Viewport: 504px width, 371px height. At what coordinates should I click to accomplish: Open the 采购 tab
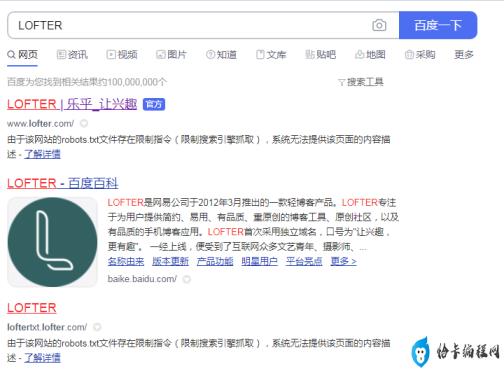tap(420, 54)
